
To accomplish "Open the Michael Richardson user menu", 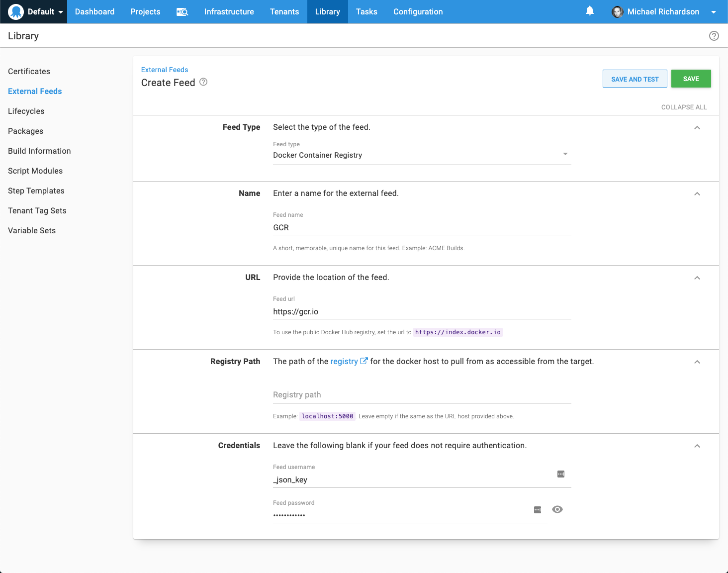I will click(664, 12).
